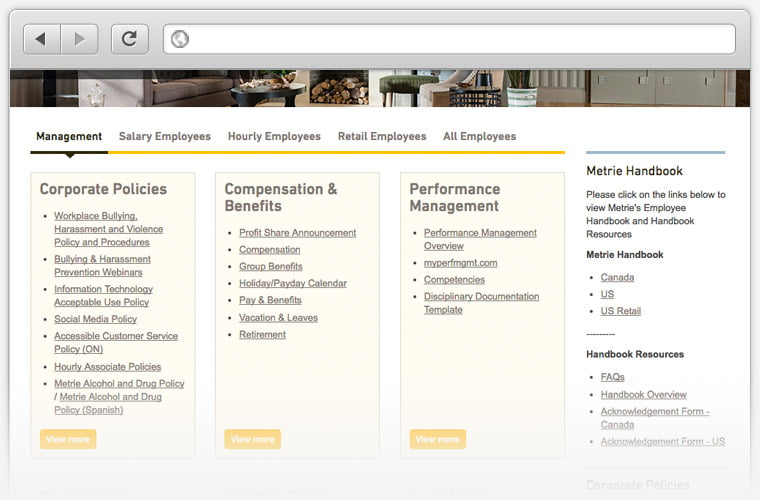Click the Metrie Handbook sidebar title
760x500 pixels.
tap(634, 171)
